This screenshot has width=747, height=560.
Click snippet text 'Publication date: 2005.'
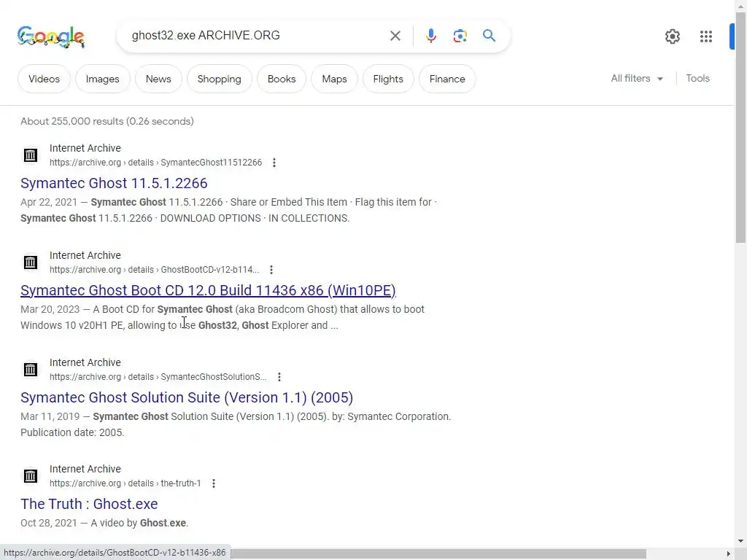72,432
